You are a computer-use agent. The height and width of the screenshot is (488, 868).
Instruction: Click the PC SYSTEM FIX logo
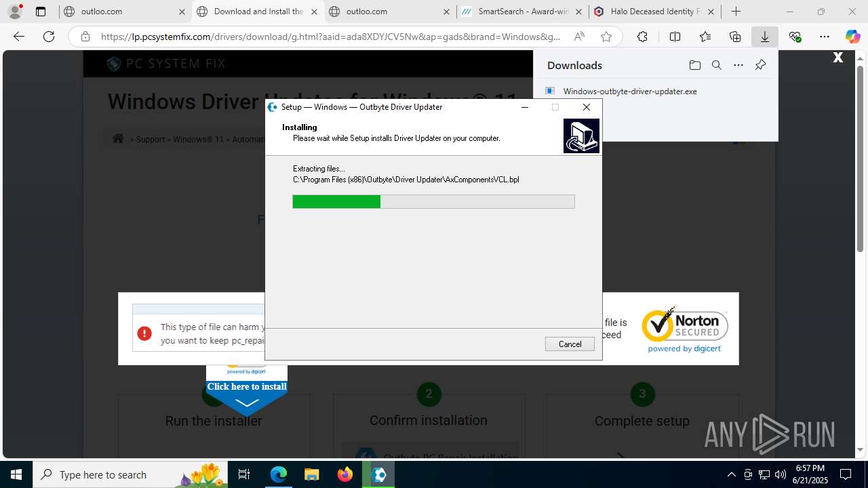[x=166, y=64]
